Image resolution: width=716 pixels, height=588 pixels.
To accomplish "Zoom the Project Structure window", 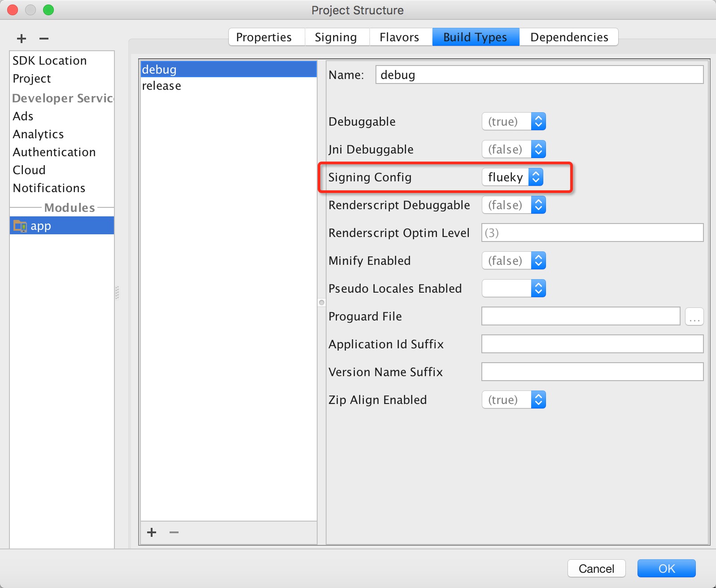I will tap(48, 10).
